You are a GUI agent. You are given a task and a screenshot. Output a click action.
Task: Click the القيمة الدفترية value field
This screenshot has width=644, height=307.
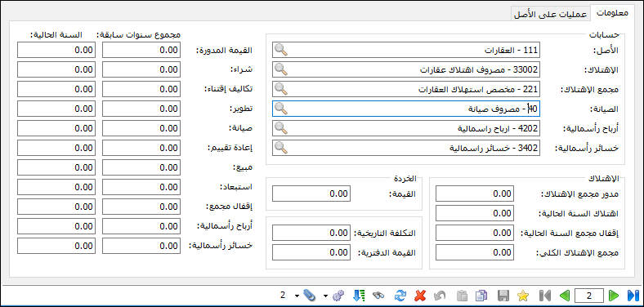[311, 252]
